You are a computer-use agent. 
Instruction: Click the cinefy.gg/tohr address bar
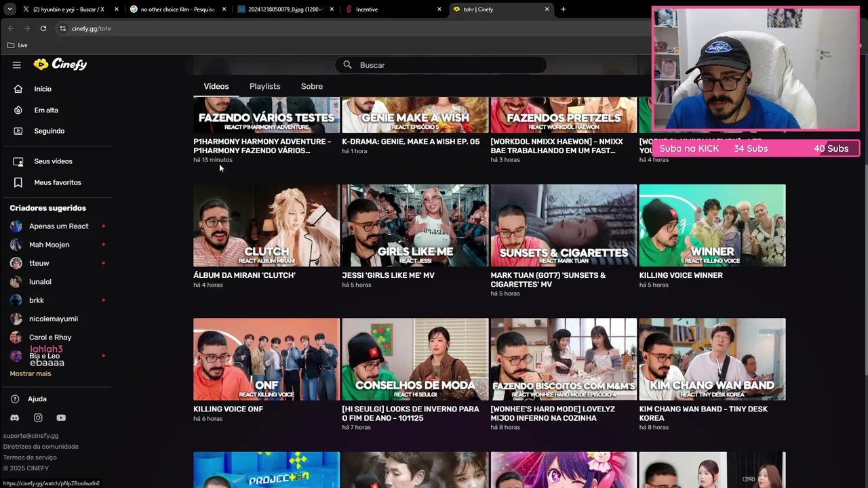tap(353, 28)
